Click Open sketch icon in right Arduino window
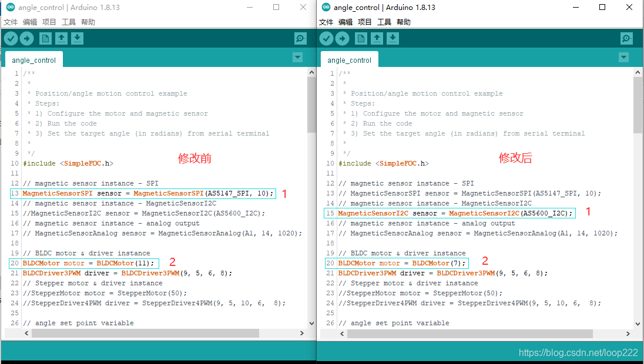The height and width of the screenshot is (364, 644). pyautogui.click(x=377, y=39)
